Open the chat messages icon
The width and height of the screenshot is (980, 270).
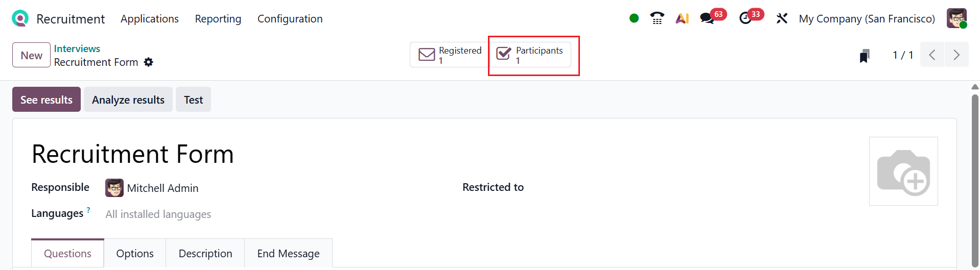coord(707,18)
